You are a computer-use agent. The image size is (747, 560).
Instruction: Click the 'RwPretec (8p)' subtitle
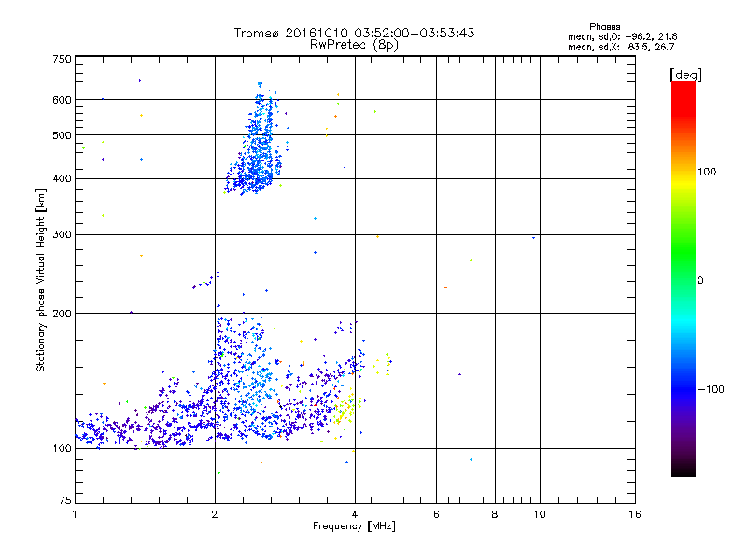point(354,45)
